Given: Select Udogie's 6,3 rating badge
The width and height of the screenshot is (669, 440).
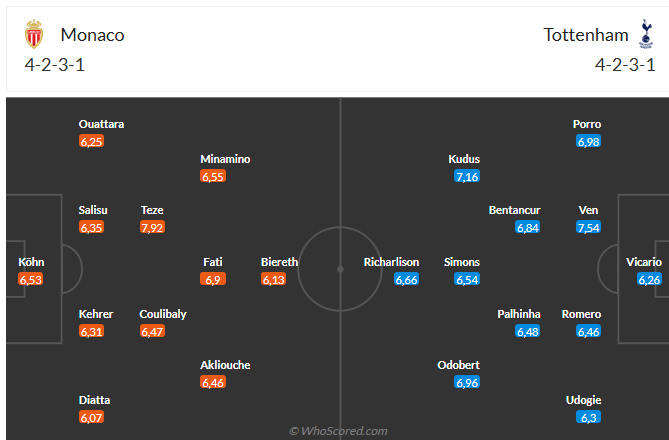Looking at the screenshot, I should tap(588, 418).
